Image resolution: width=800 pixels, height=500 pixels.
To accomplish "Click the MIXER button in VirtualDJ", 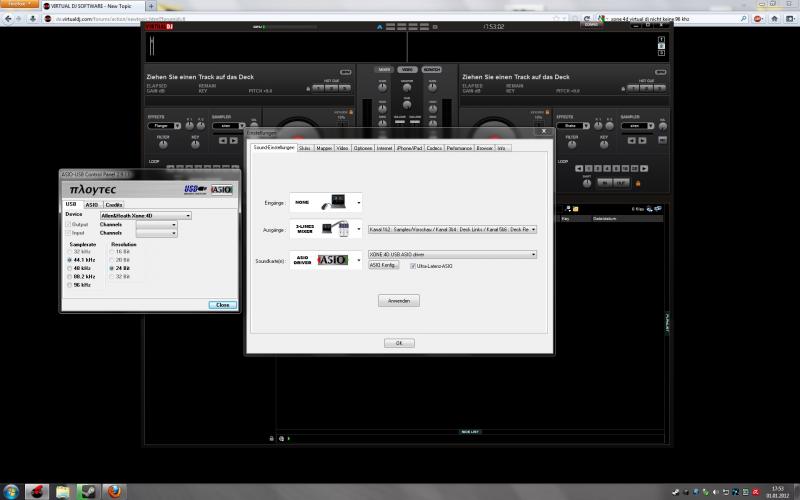I will point(384,69).
